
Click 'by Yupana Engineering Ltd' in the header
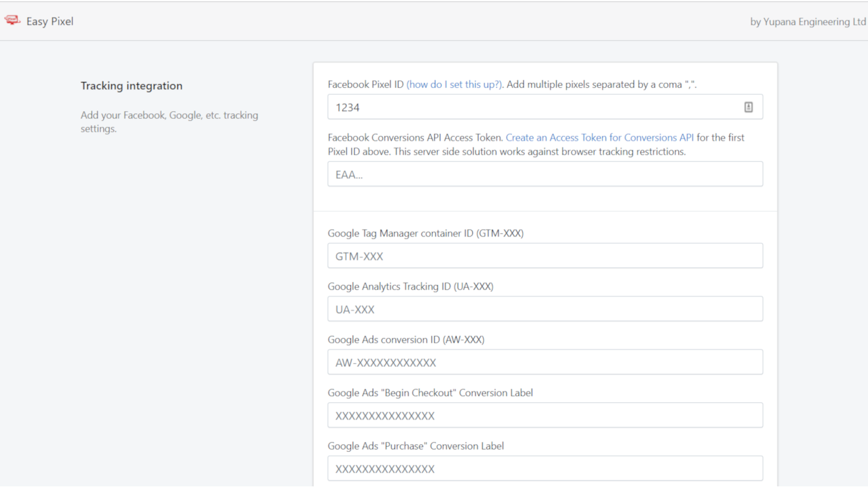pyautogui.click(x=808, y=22)
